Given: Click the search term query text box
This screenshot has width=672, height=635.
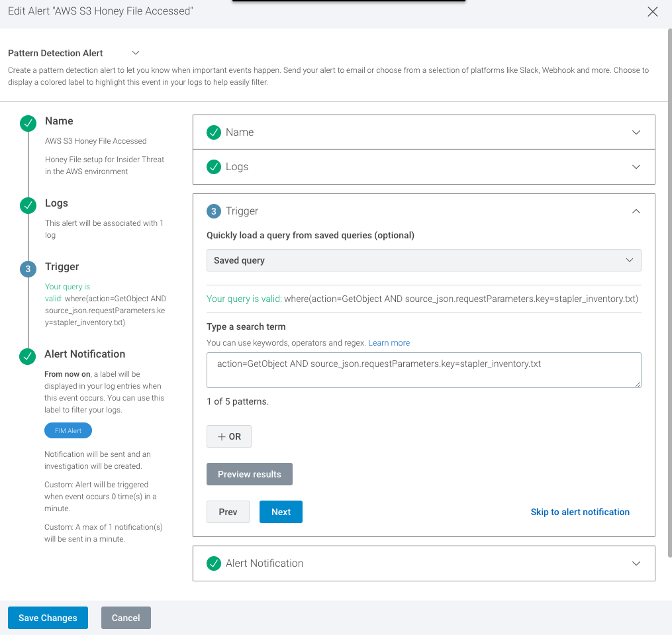Looking at the screenshot, I should 424,369.
